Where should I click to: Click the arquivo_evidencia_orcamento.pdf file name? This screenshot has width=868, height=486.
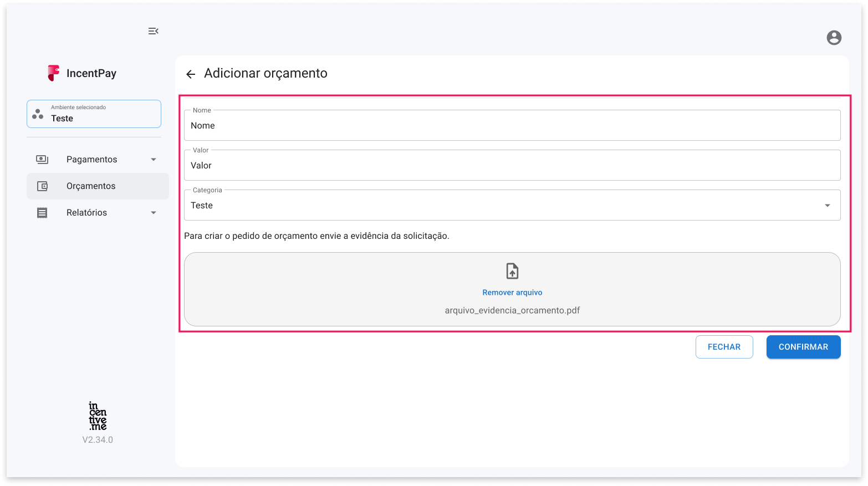pos(512,310)
